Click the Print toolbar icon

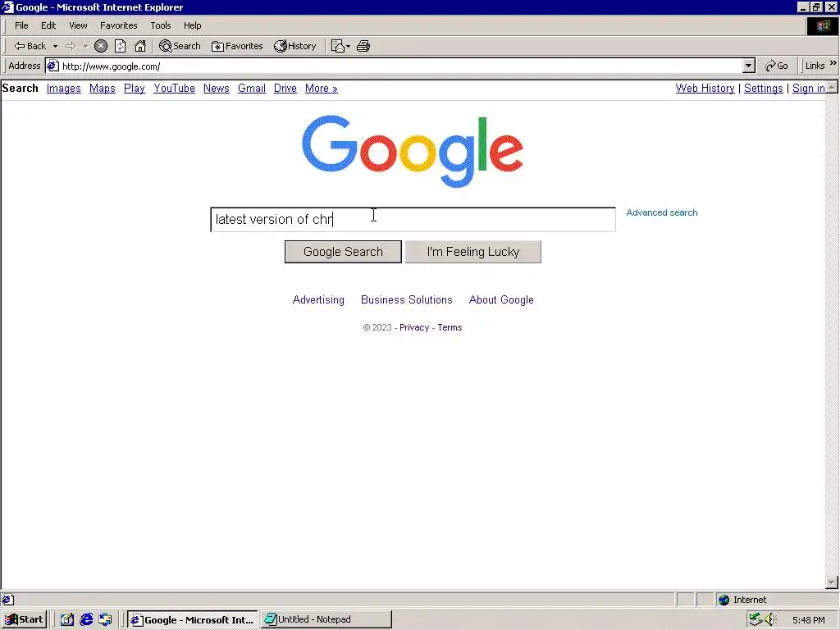point(363,46)
